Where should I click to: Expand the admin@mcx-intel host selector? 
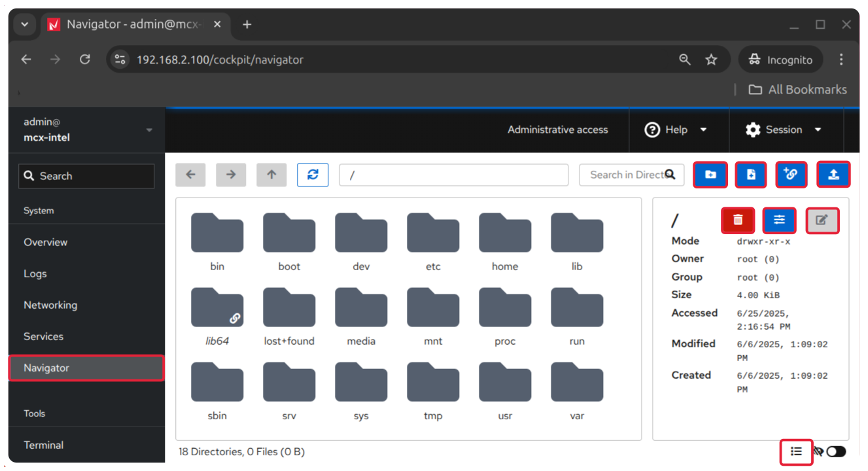point(86,130)
